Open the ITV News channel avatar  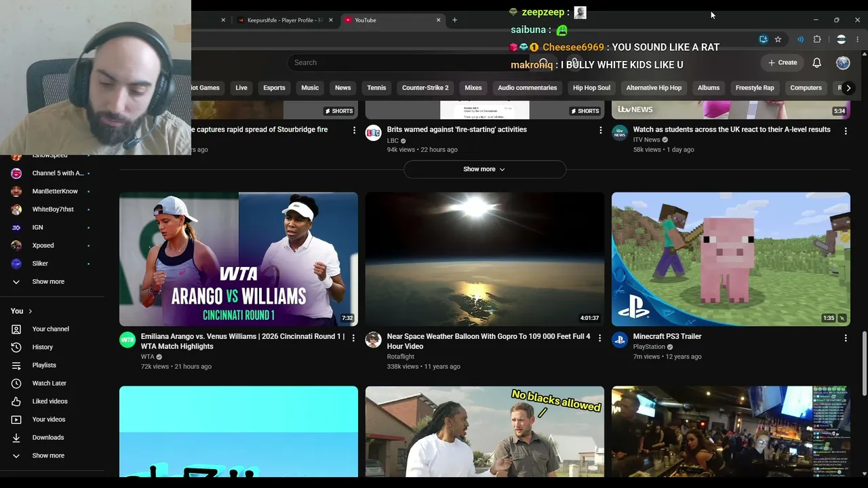pos(620,133)
